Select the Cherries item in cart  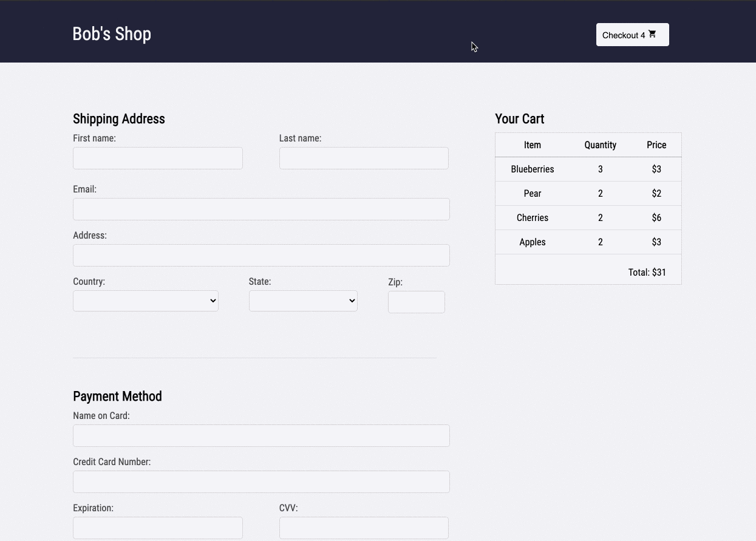(533, 218)
